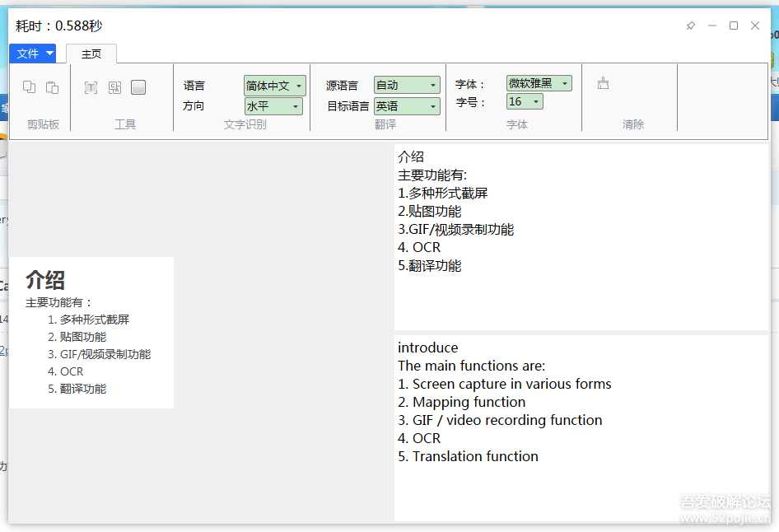Click the 清除 clear brush icon
This screenshot has height=532, width=779.
[x=603, y=82]
